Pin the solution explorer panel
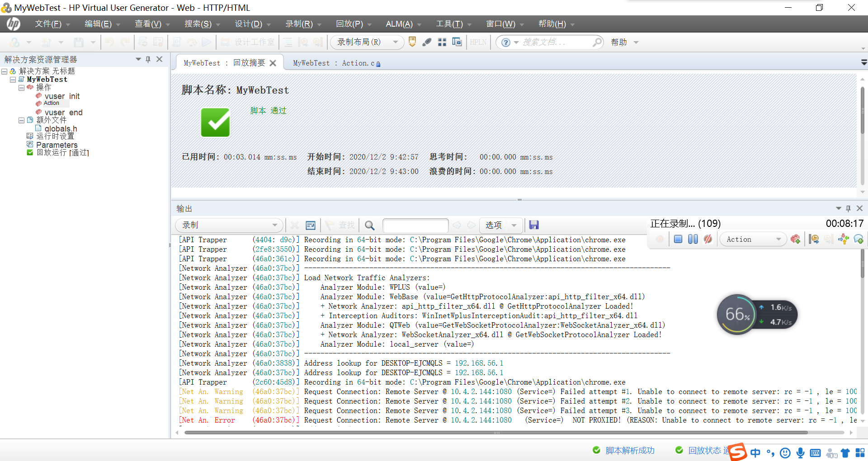 (x=148, y=59)
